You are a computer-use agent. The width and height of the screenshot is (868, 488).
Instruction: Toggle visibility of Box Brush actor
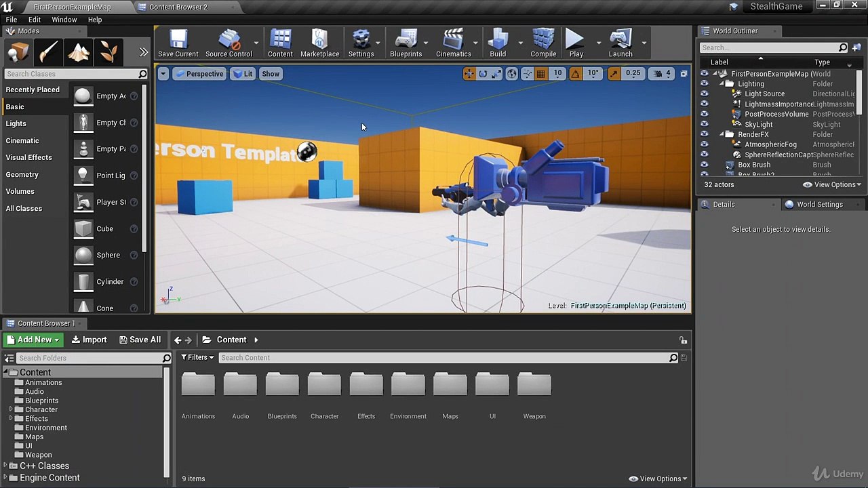704,165
